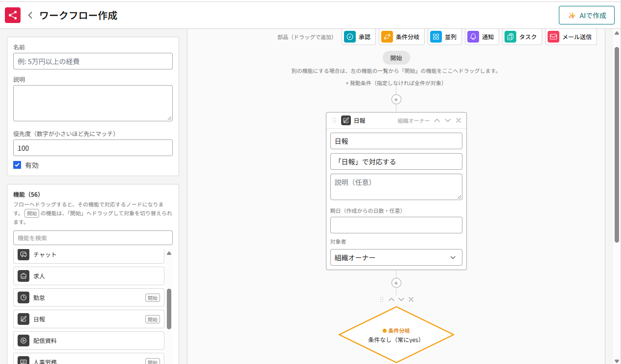Click the feature list scrollbar thumb

coord(169,309)
